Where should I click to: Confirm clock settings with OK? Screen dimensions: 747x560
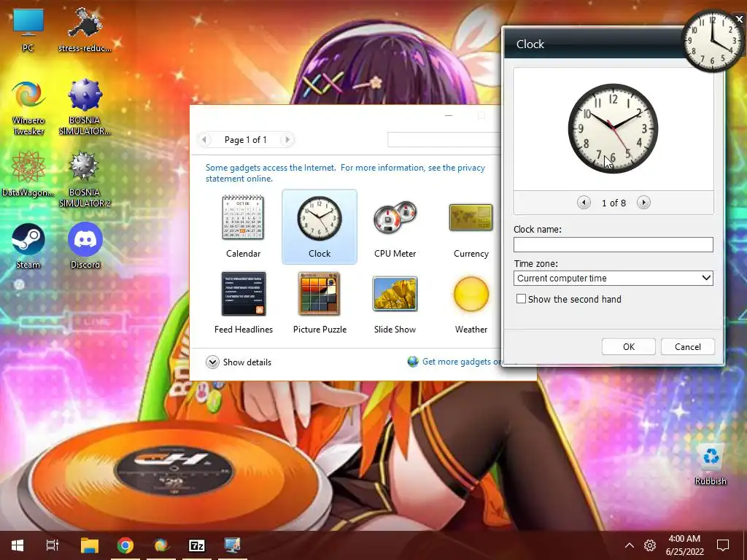628,346
